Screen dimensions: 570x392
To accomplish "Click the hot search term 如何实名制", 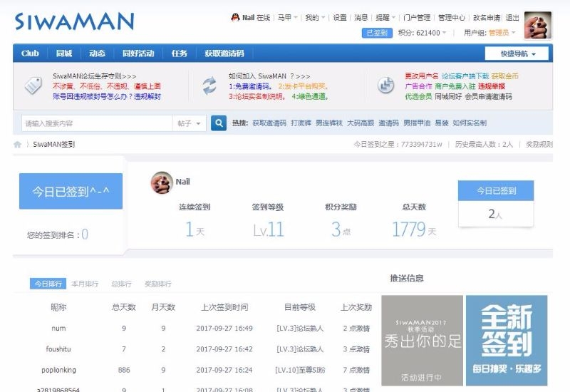I will click(x=470, y=123).
